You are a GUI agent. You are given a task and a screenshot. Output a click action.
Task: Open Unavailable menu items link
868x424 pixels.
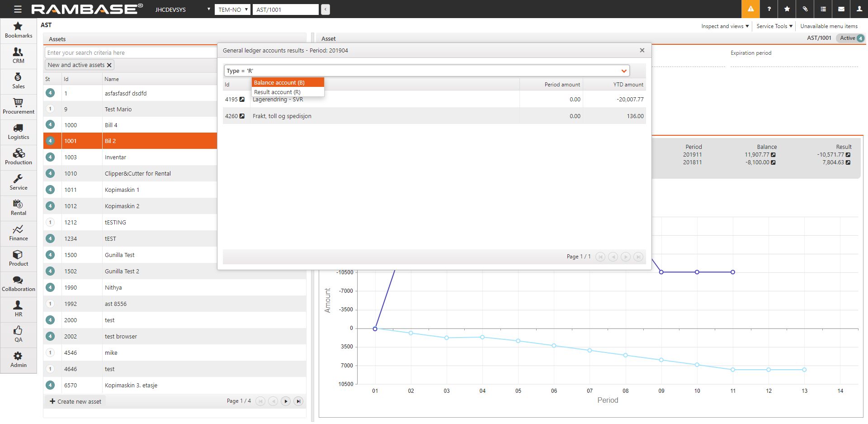point(829,26)
